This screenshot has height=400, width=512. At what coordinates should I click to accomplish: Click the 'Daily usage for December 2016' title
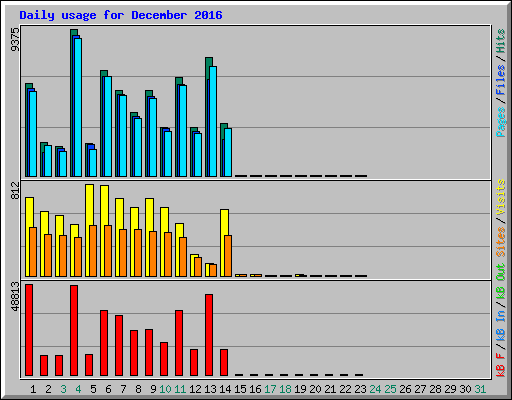coord(121,15)
